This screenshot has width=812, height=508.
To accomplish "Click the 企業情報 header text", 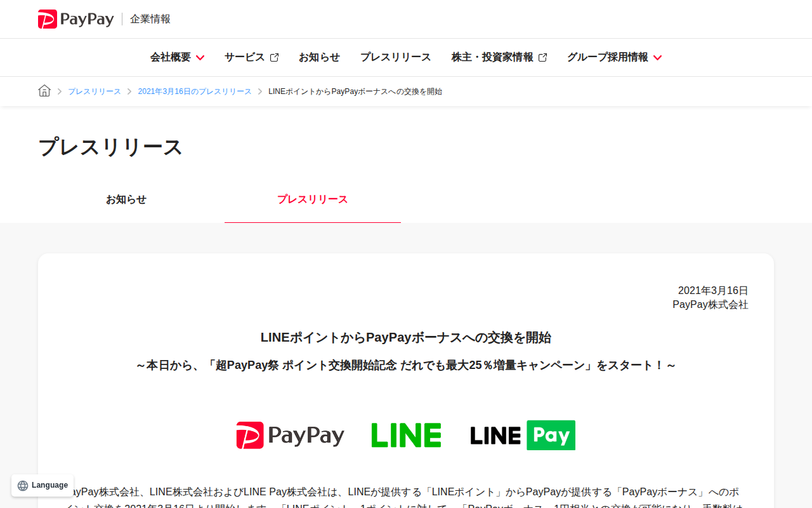I will click(150, 19).
